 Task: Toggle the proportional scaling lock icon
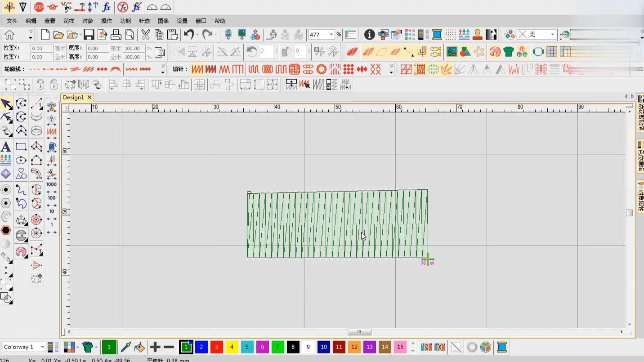(160, 52)
